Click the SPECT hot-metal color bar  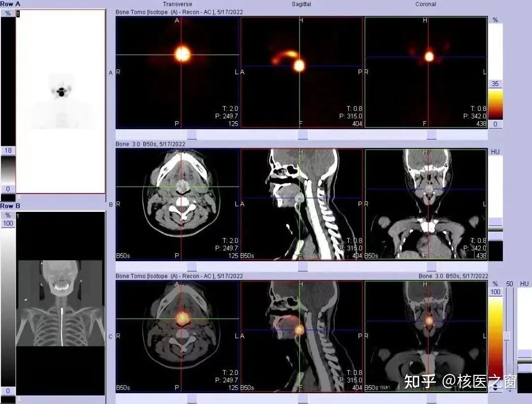496,104
